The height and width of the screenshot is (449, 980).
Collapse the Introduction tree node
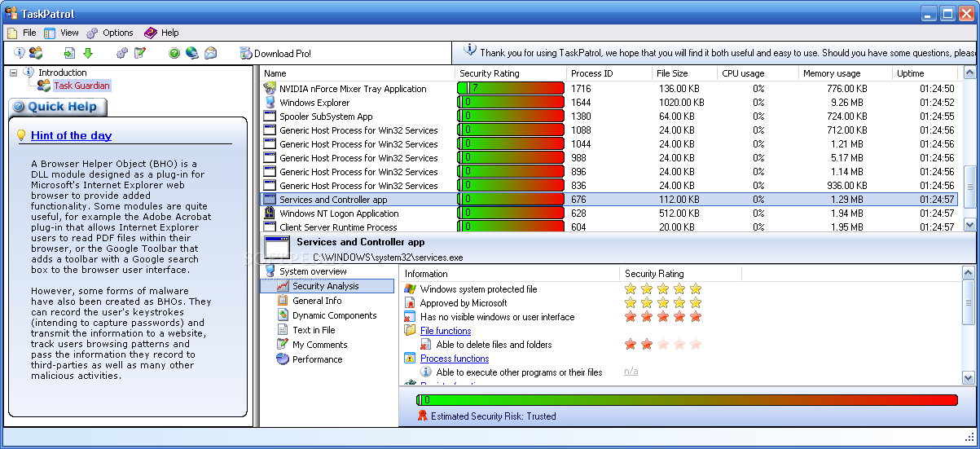(13, 73)
